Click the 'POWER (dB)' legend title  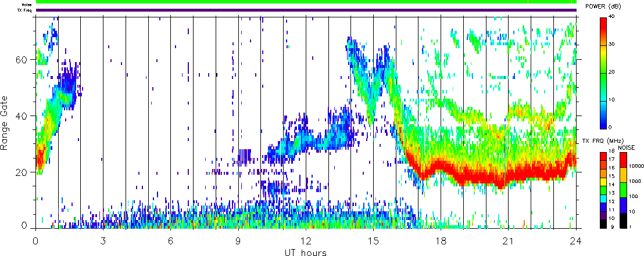click(x=603, y=7)
